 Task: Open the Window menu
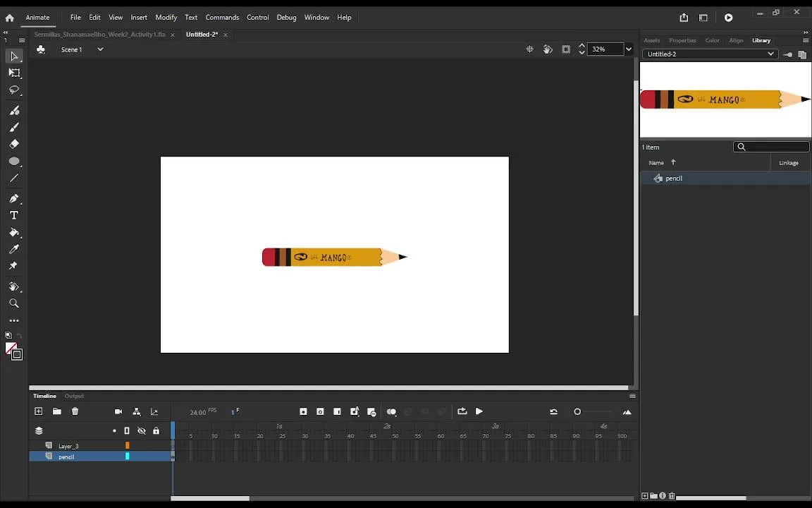point(316,17)
